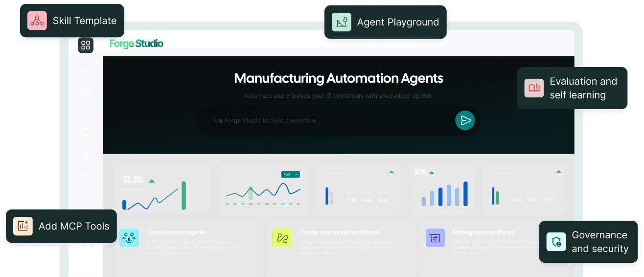Click the Manufacturing Automation Agents heading
The image size is (644, 277).
pyautogui.click(x=339, y=78)
